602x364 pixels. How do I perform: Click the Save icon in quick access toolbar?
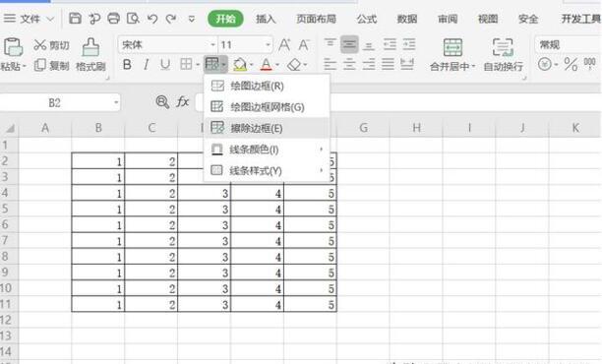click(x=75, y=19)
